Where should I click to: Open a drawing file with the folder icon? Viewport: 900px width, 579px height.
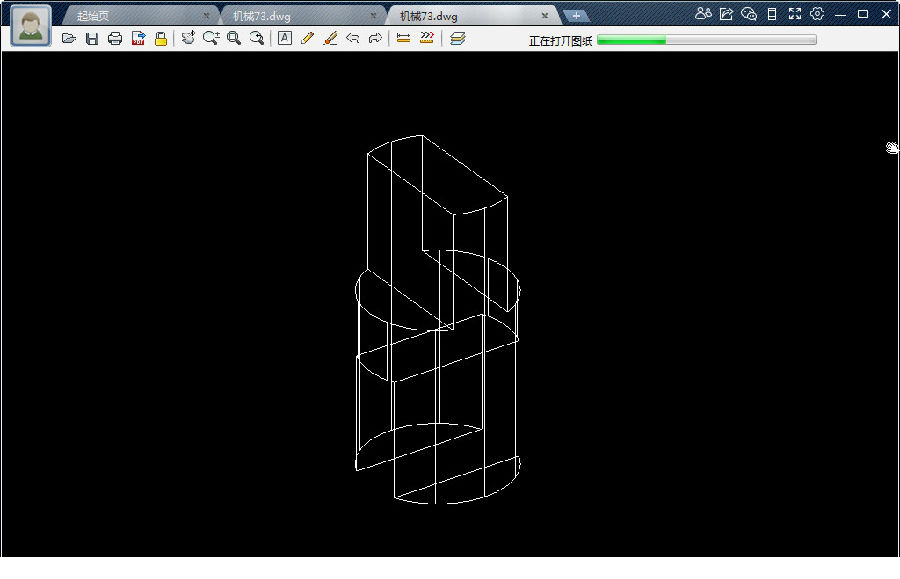click(x=69, y=38)
